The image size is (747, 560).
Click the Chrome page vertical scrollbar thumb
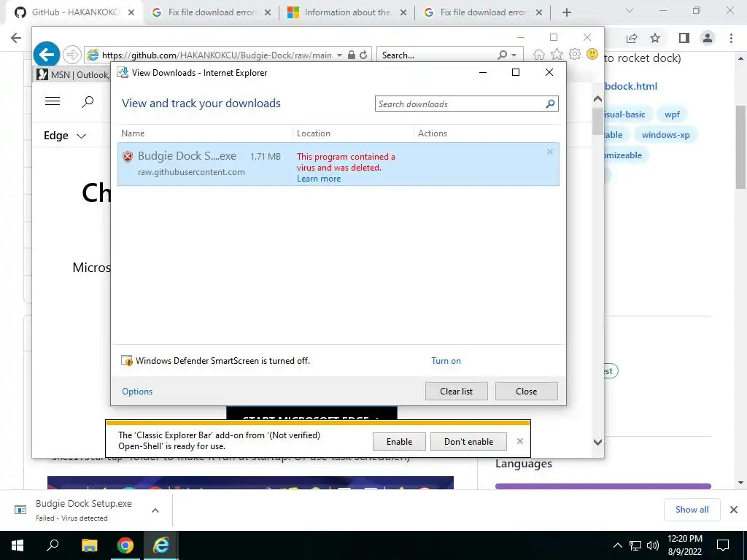(740, 147)
